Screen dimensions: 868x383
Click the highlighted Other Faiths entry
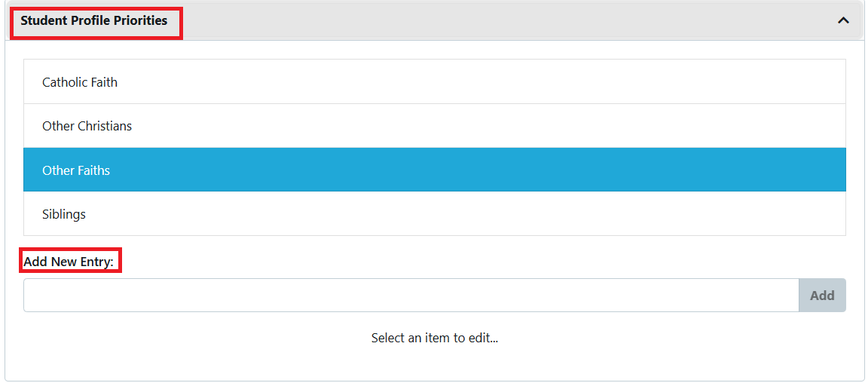click(76, 170)
